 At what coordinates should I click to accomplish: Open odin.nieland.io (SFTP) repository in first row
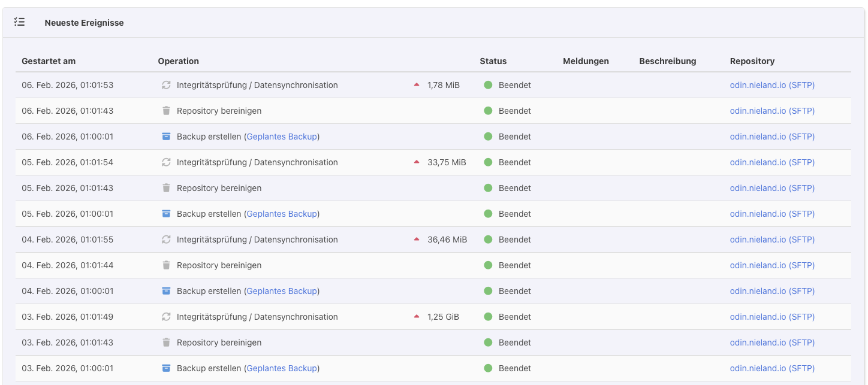coord(772,85)
